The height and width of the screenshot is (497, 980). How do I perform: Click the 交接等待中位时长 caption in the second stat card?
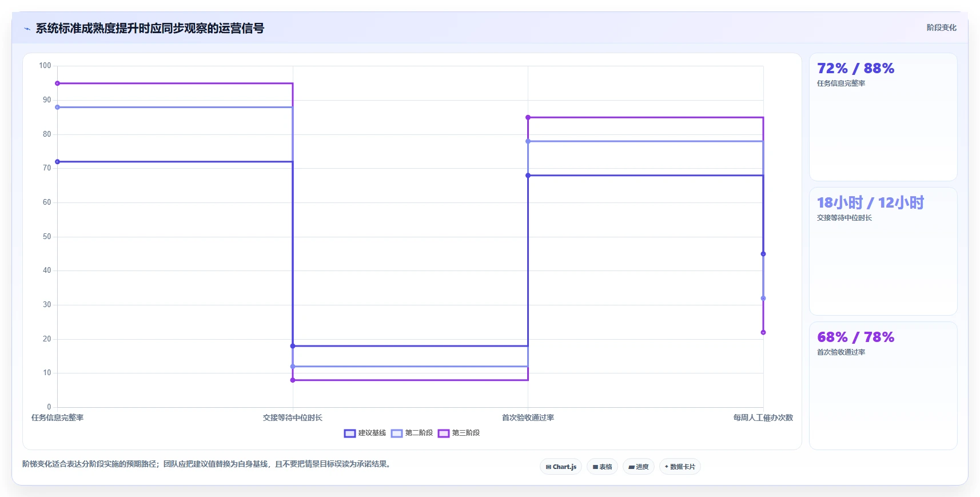844,218
